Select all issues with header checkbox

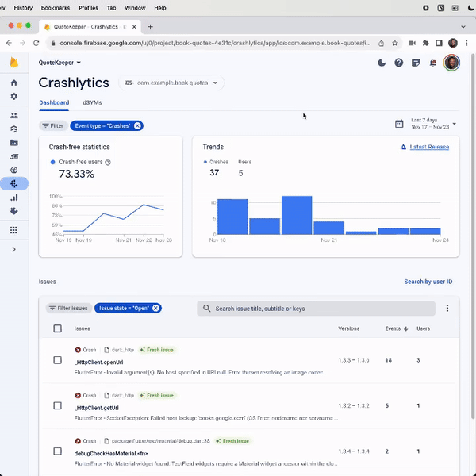click(57, 328)
